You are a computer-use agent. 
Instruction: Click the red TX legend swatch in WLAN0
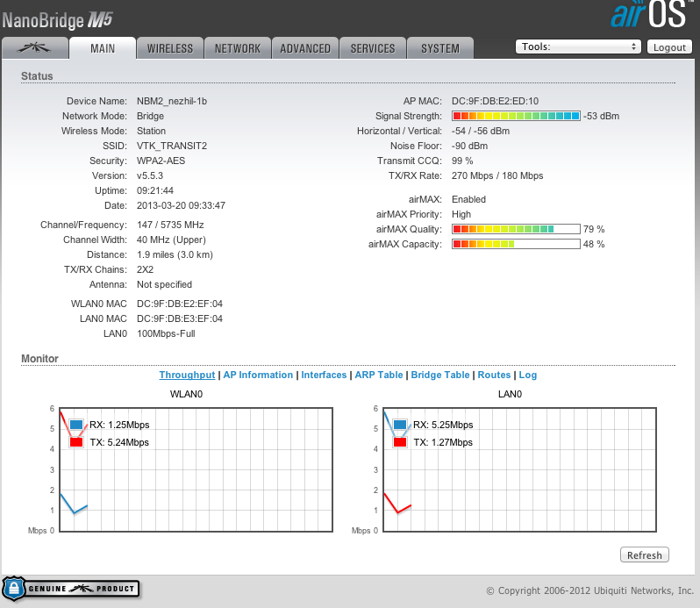point(76,442)
